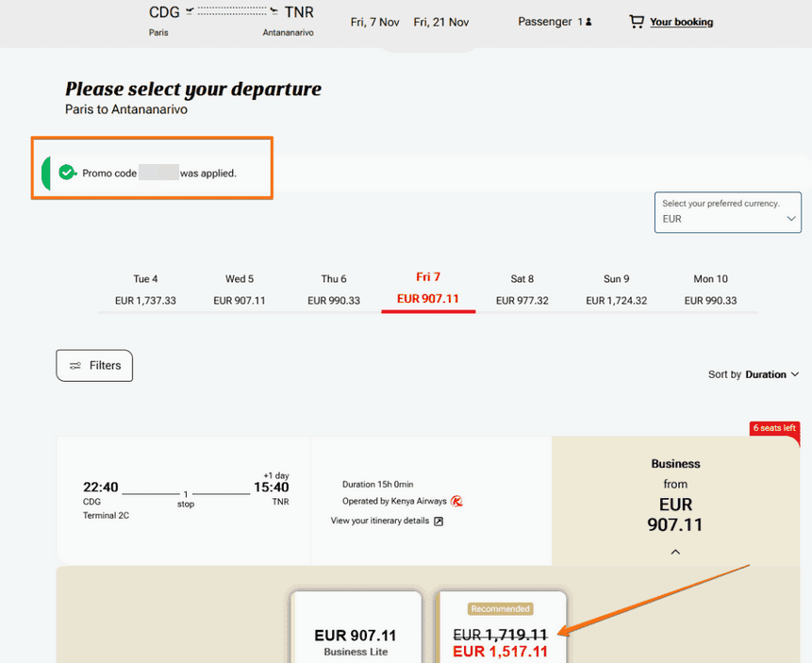Viewport: 812px width, 663px height.
Task: Click the departing plane icon near CDG
Action: tap(190, 11)
